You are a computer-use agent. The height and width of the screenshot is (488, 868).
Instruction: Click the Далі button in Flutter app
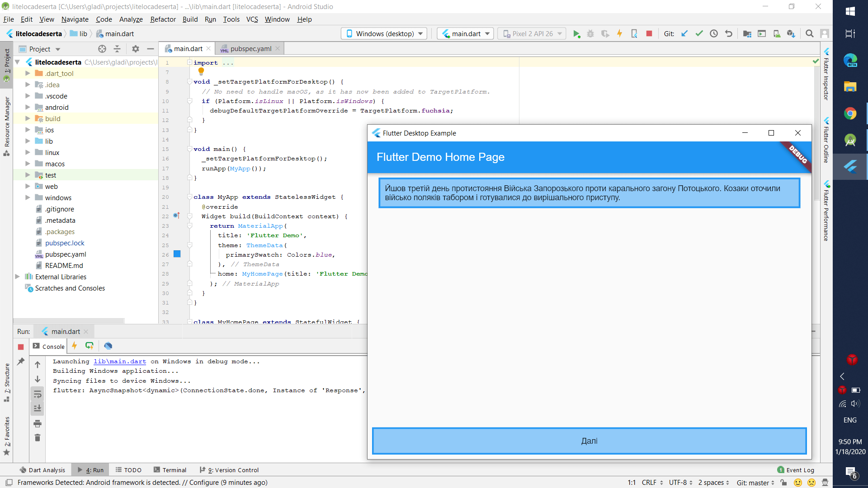(589, 441)
